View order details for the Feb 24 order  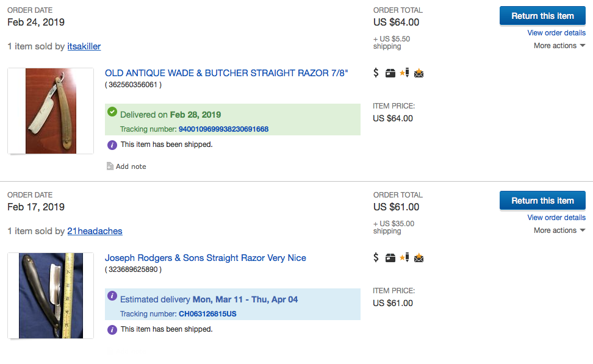pyautogui.click(x=556, y=33)
